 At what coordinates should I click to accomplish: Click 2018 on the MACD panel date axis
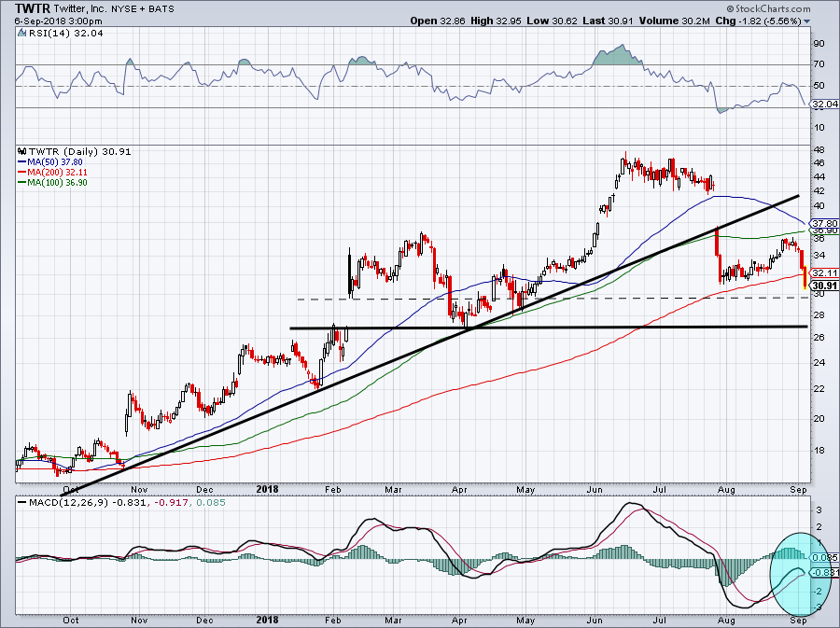267,620
